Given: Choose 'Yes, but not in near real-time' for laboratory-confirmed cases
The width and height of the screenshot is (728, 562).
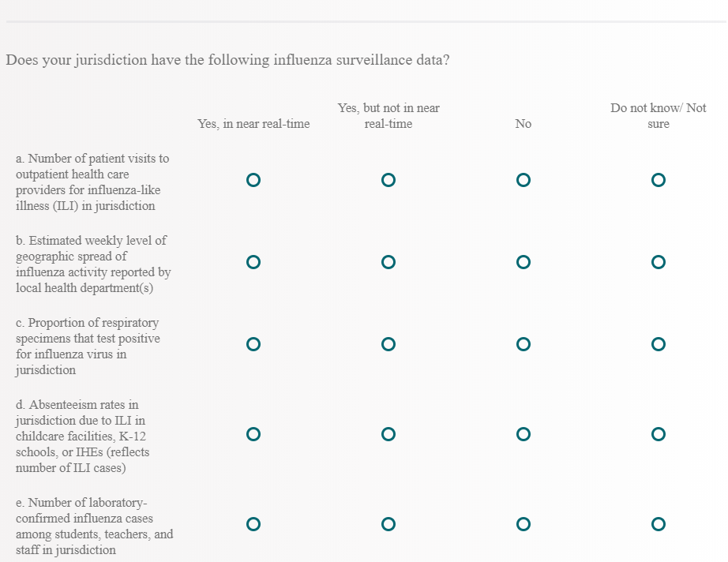Looking at the screenshot, I should (388, 524).
